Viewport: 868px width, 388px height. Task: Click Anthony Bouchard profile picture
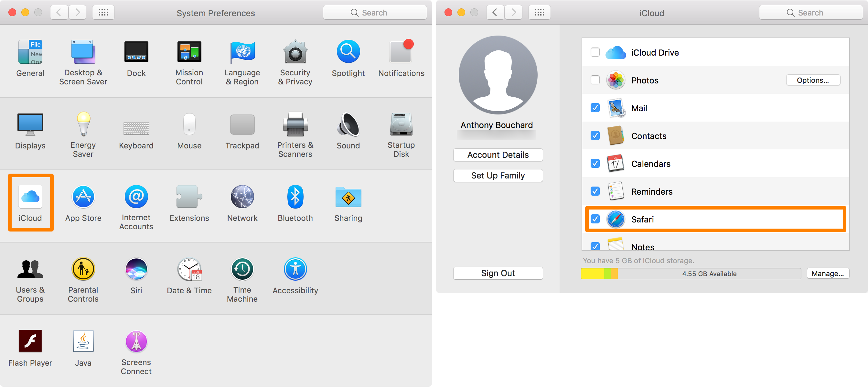click(498, 75)
